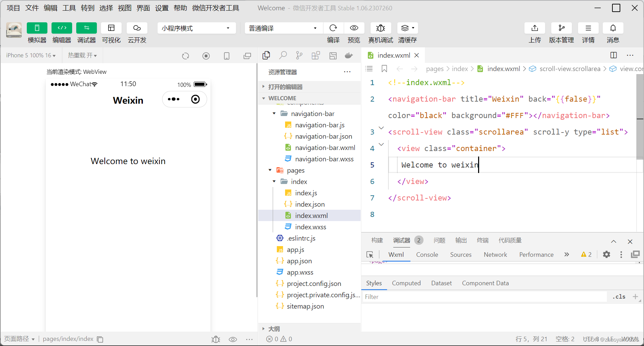Open the extensions icon in sidebar

pyautogui.click(x=316, y=55)
